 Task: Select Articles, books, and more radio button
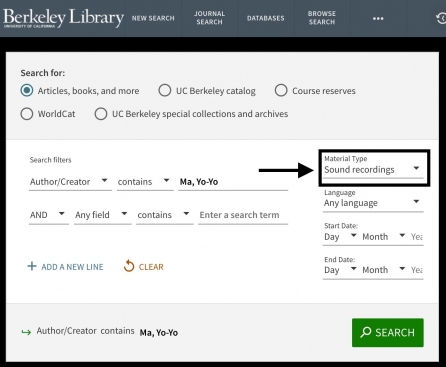pyautogui.click(x=27, y=90)
